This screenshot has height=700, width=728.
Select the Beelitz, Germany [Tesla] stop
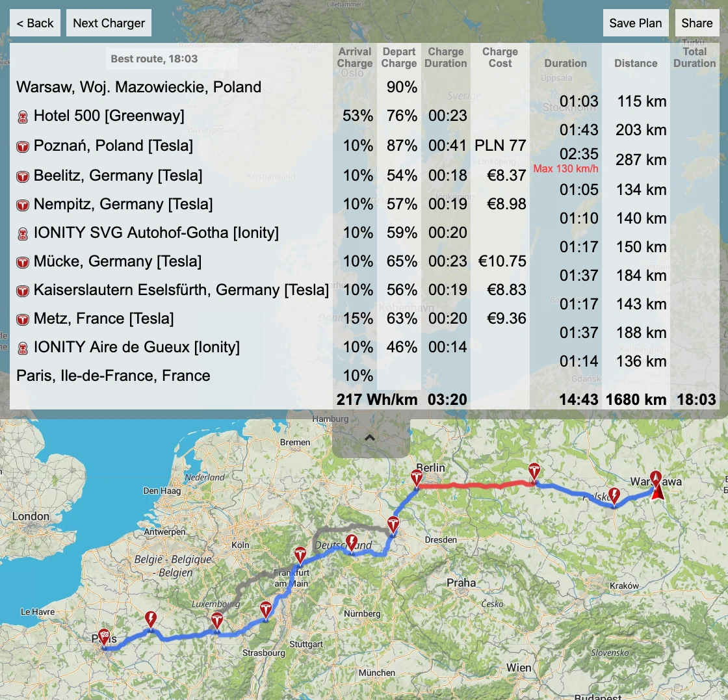[x=118, y=175]
